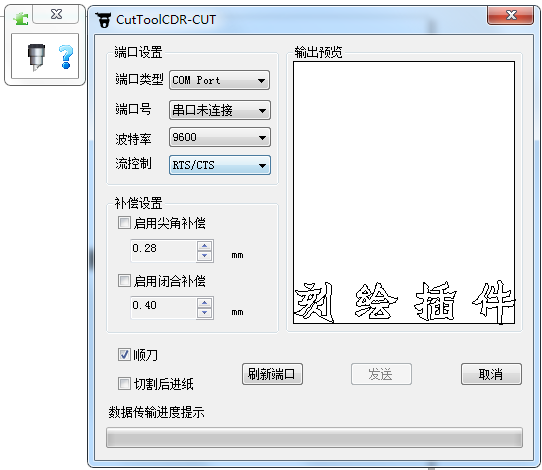Enable the 启用尖角补偿 checkbox
The width and height of the screenshot is (542, 470).
point(124,223)
